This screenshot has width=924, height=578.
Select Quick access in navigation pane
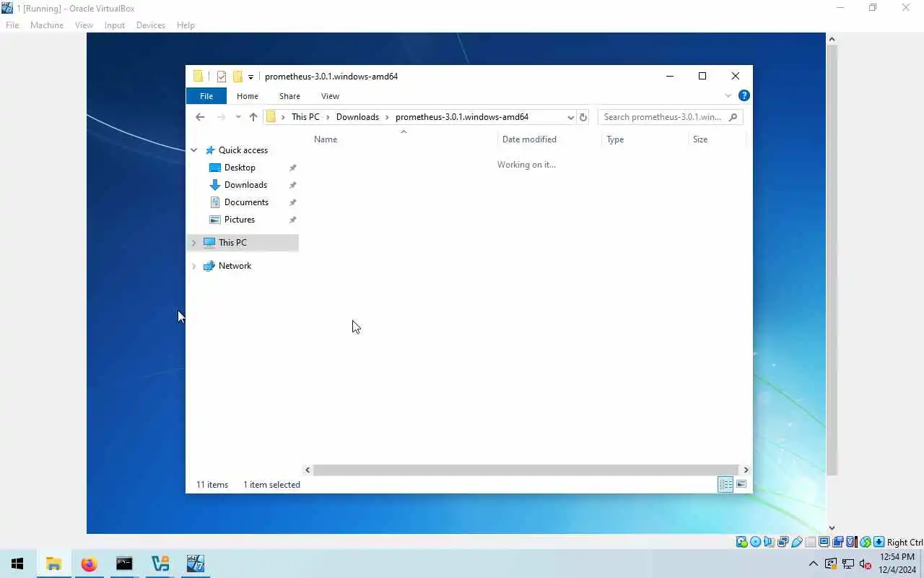click(x=243, y=150)
